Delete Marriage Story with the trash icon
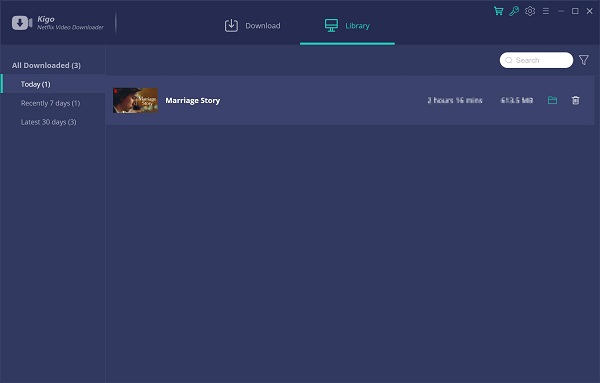 coord(575,100)
